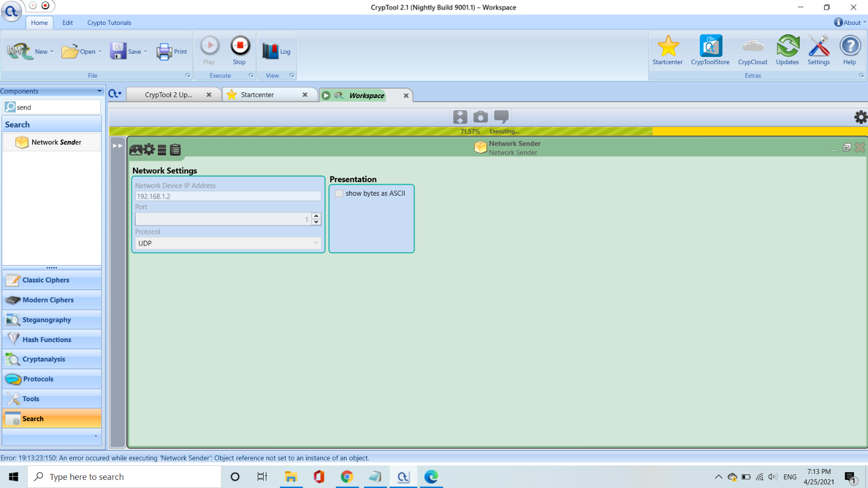Expand the New button dropdown arrow

(x=52, y=52)
